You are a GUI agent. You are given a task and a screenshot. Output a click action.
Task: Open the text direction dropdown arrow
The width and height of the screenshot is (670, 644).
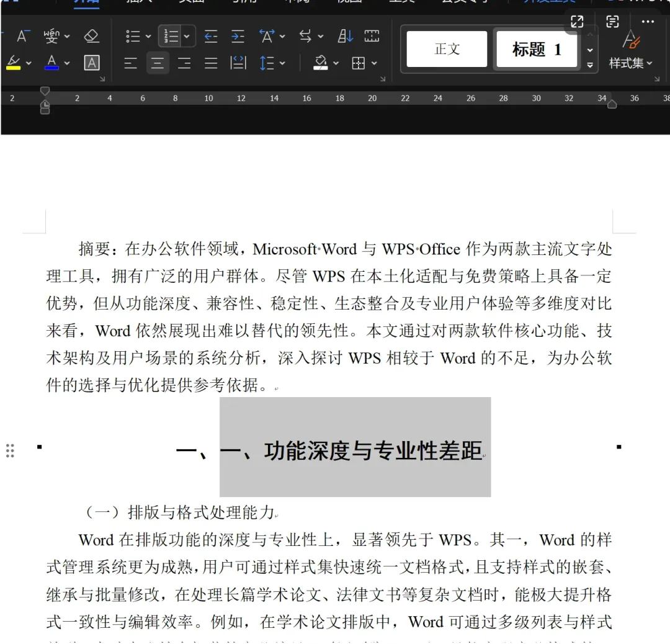321,37
